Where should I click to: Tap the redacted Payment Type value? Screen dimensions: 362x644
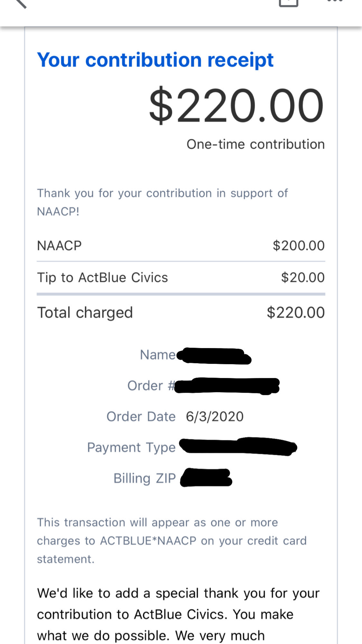tap(237, 447)
